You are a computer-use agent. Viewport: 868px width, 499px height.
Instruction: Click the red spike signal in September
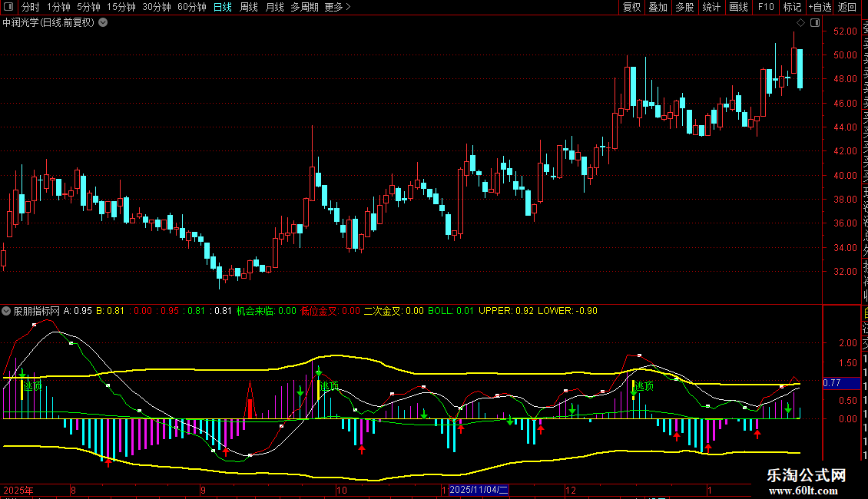tap(250, 401)
